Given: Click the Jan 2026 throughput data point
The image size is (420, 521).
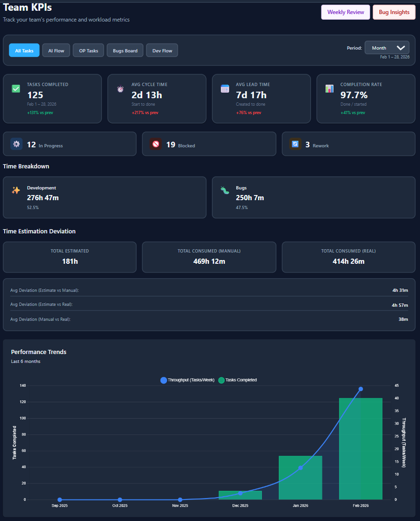Looking at the screenshot, I should pos(300,468).
